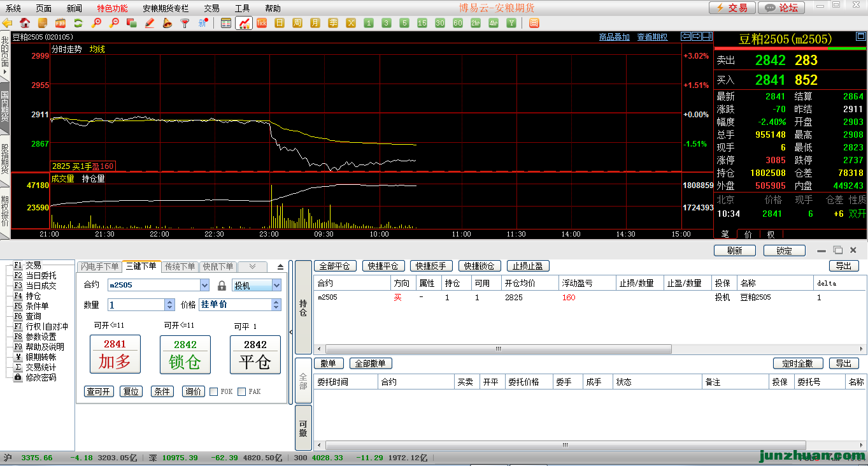Switch to daily 日 K-line icon

pos(280,23)
